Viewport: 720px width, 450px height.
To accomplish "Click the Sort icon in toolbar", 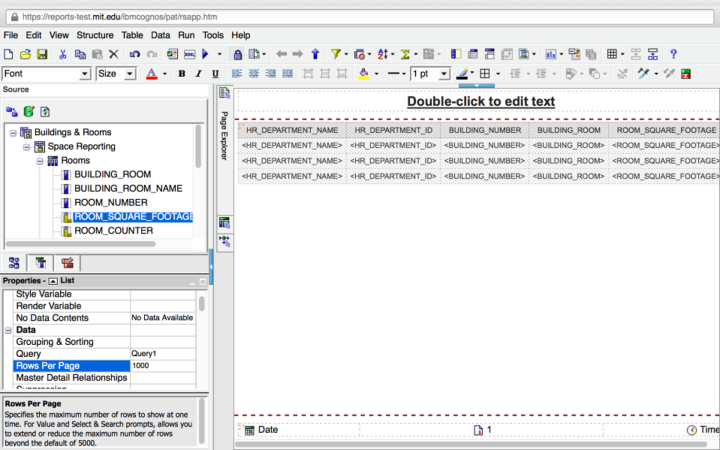I will [383, 54].
